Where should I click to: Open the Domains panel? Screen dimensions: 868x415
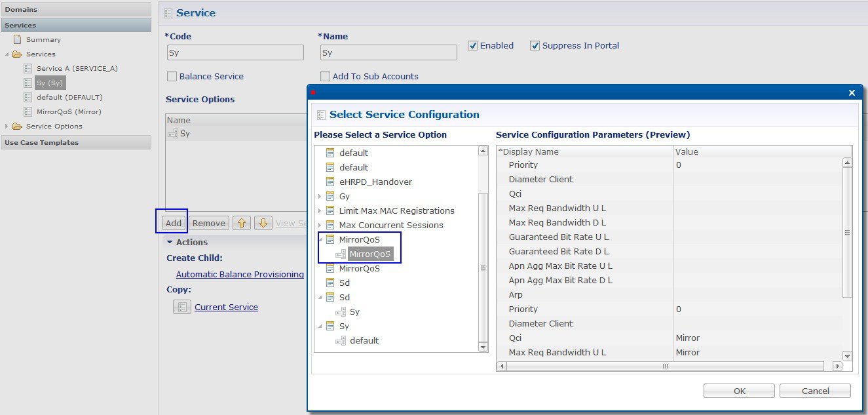76,9
